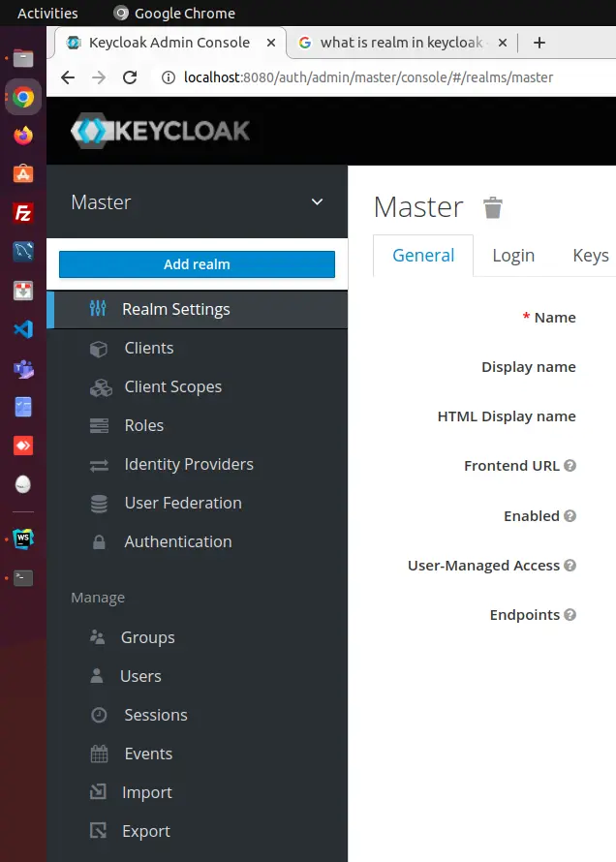
Task: Click the forward navigation arrow
Action: [x=99, y=77]
